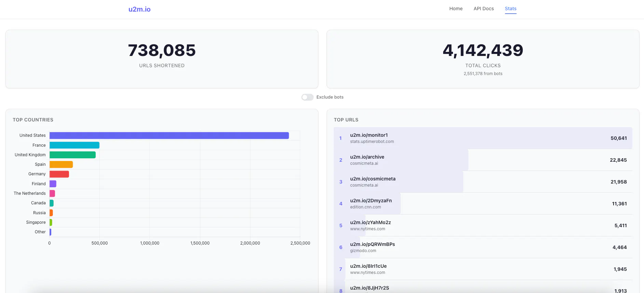The image size is (644, 293).
Task: Click the 'United States' axis label
Action: 32,135
